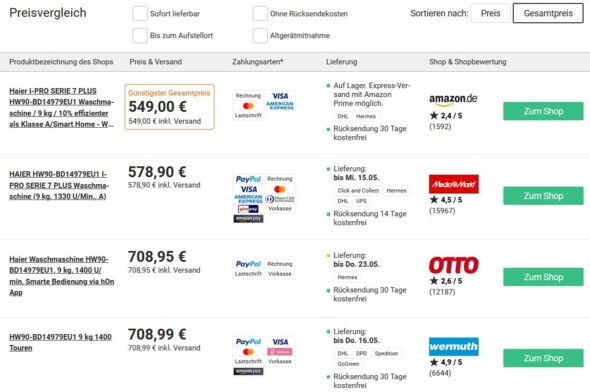Image resolution: width=590 pixels, height=392 pixels.
Task: Click the wermuth shop logo
Action: click(x=454, y=346)
